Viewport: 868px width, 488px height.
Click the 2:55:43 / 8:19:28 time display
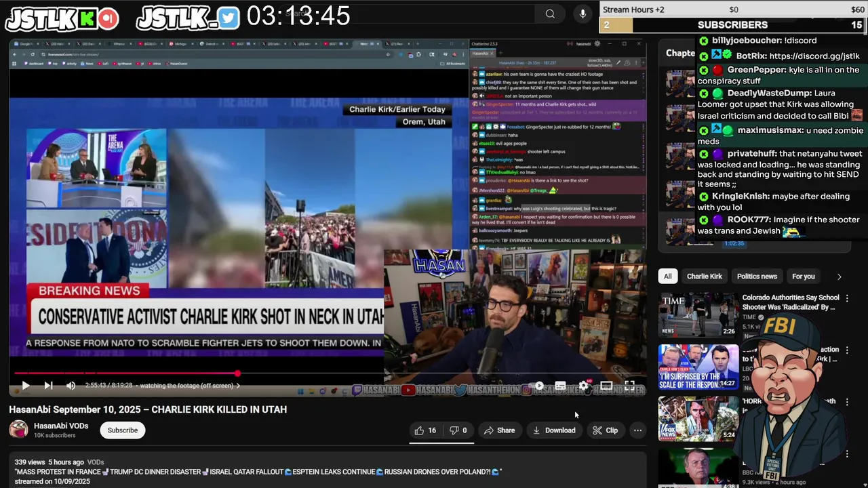pos(108,386)
